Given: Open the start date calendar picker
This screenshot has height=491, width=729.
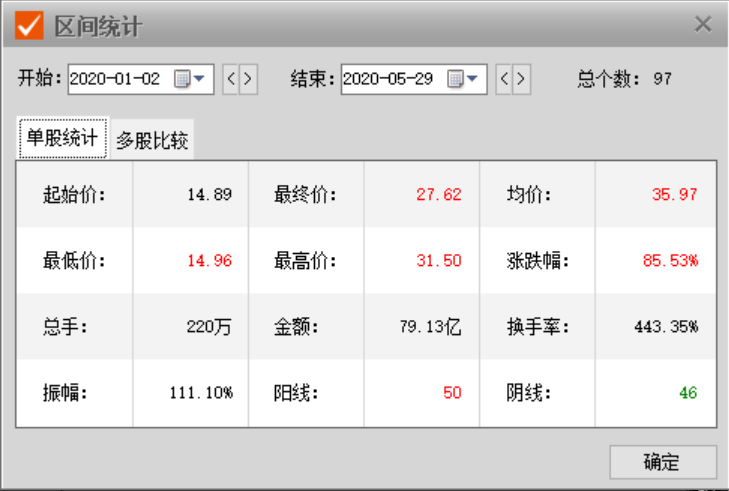Looking at the screenshot, I should (190, 79).
